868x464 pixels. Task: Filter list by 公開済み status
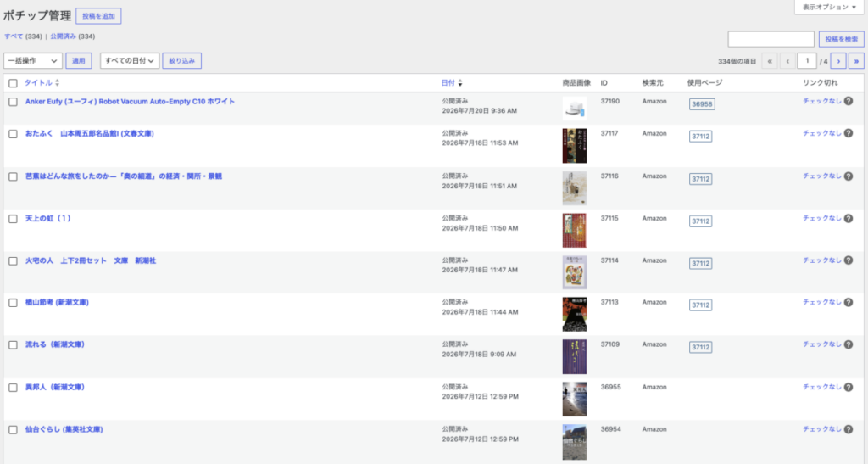[63, 36]
